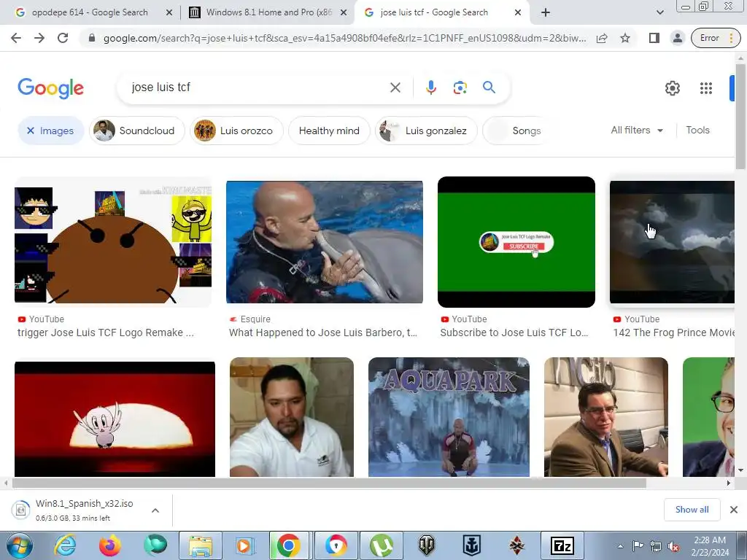This screenshot has width=747, height=560.
Task: Open the Google apps grid
Action: (x=706, y=88)
